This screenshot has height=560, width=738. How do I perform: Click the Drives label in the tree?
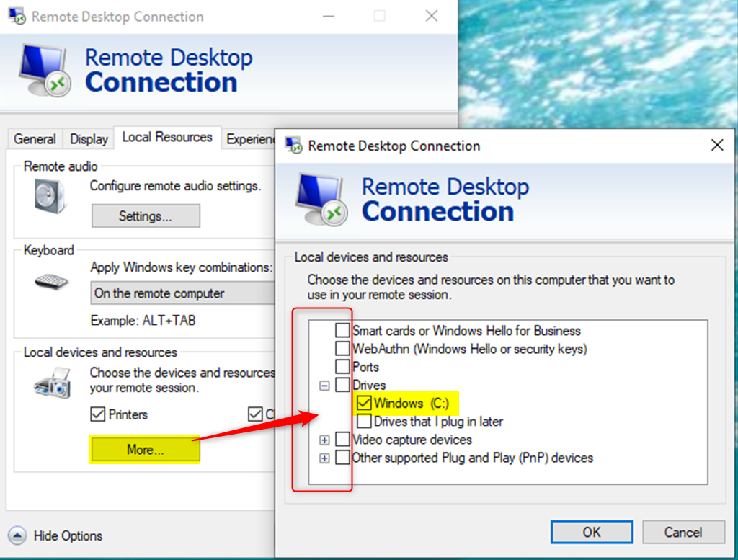point(370,385)
